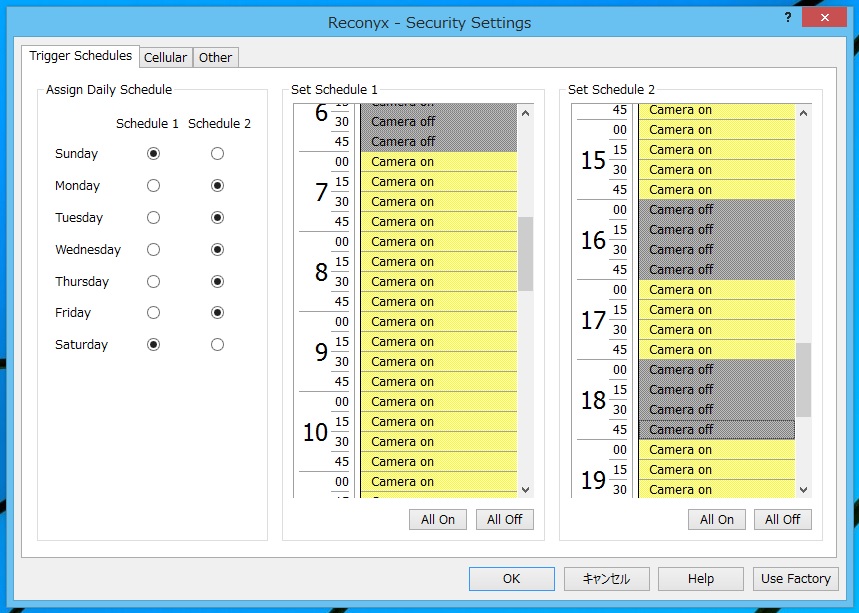Toggle the 17:30 slot in Schedule 2
This screenshot has width=859, height=613.
coord(717,330)
